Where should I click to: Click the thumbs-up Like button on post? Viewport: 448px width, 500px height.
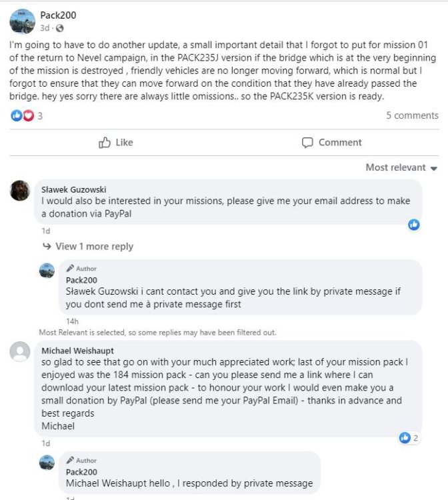(x=115, y=142)
